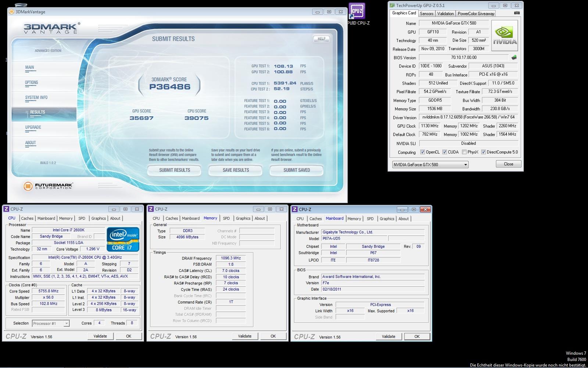Viewport: 588px width, 368px height.
Task: Click the Futuremark Corporation logo
Action: (49, 186)
